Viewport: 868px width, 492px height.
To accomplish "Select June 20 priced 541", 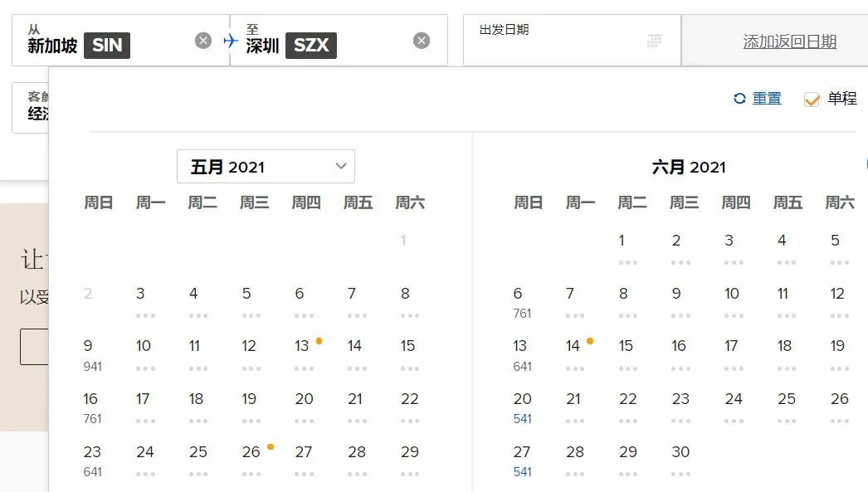I will pyautogui.click(x=522, y=408).
